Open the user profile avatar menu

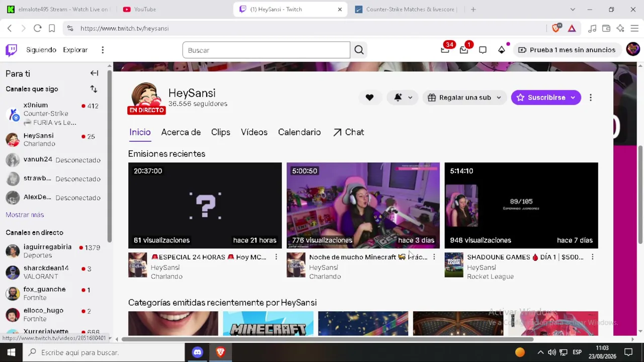[x=633, y=49]
